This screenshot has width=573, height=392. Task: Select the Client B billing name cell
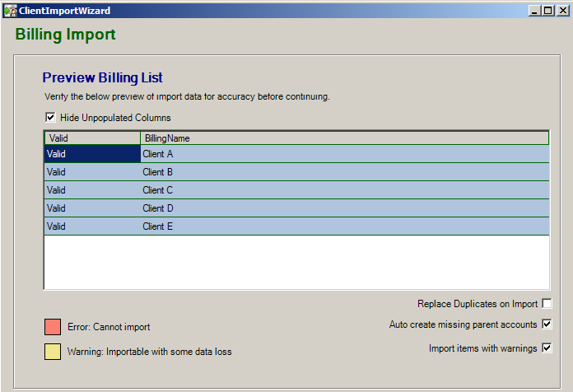(345, 172)
